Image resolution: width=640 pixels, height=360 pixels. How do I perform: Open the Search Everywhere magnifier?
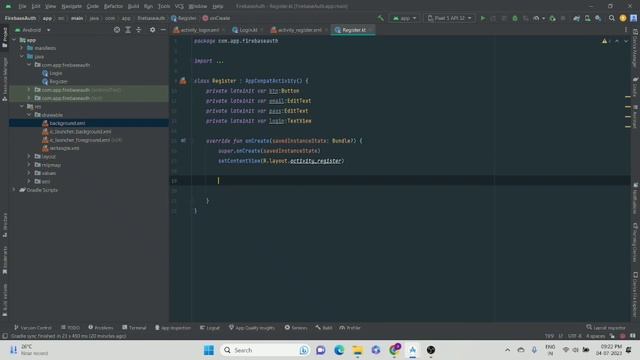click(x=611, y=18)
